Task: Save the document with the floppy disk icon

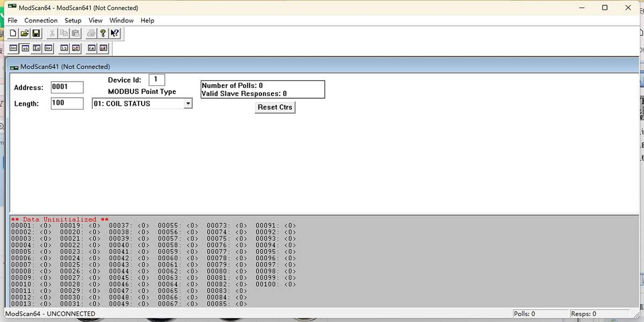Action: pos(36,33)
